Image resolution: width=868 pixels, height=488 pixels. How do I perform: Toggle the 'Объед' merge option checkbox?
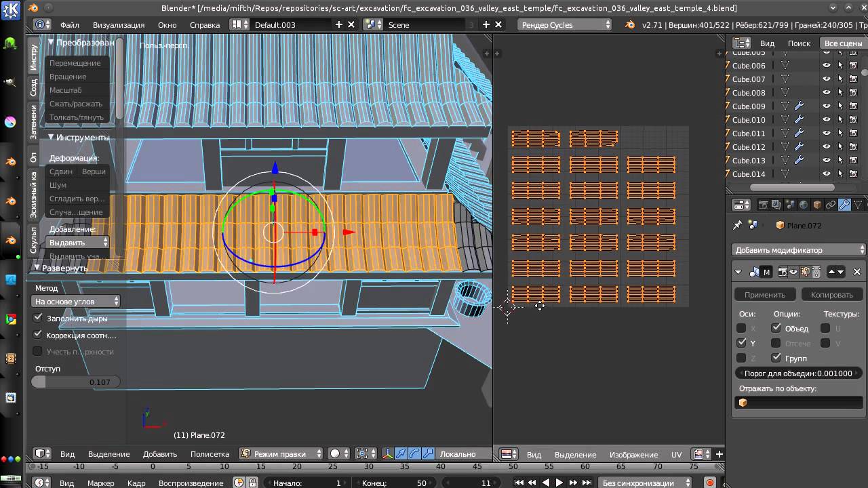(776, 328)
